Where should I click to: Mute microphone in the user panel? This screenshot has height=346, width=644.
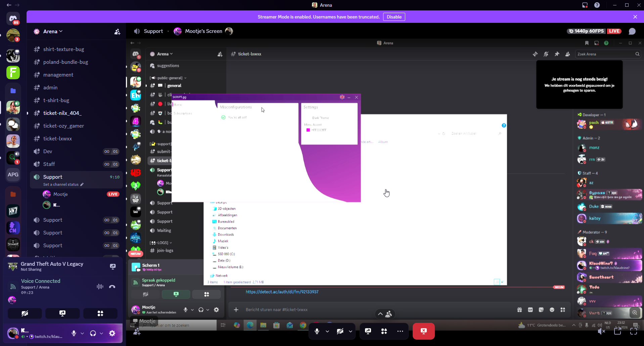(x=74, y=333)
